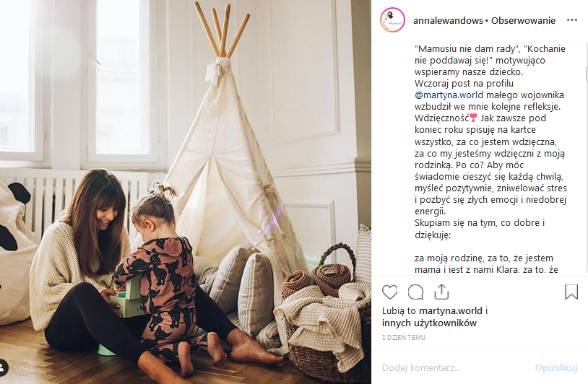The image size is (588, 384).
Task: Open the annalewandows profile avatar
Action: (392, 20)
